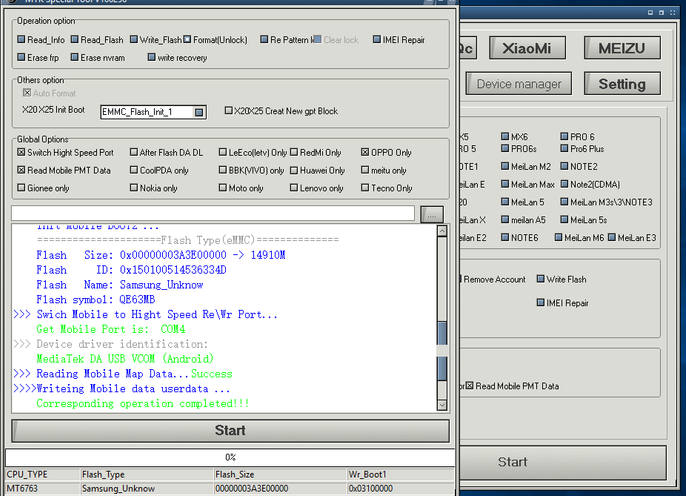Image resolution: width=686 pixels, height=496 pixels.
Task: Tick the MeiLan 5s model
Action: pyautogui.click(x=564, y=219)
